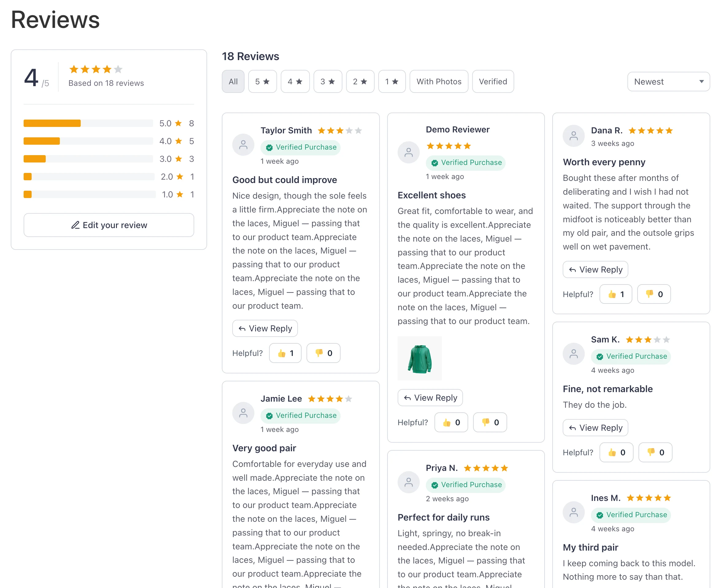
Task: Click Taylor Smith's avatar icon
Action: [243, 145]
